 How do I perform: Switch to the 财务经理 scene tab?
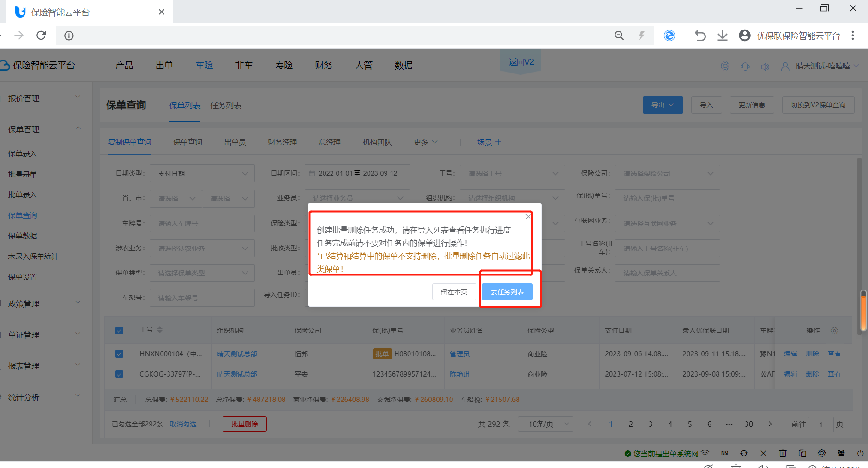coord(282,142)
